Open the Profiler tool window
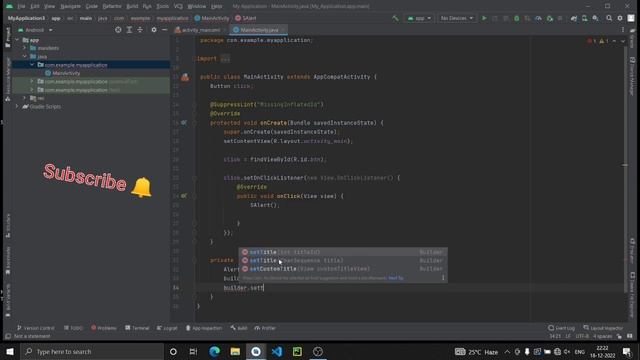 coord(265,328)
